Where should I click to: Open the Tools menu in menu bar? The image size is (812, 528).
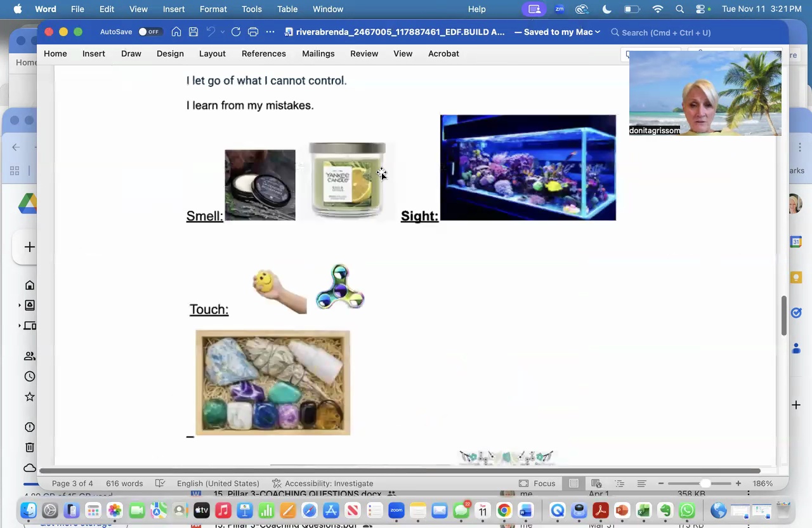[251, 9]
